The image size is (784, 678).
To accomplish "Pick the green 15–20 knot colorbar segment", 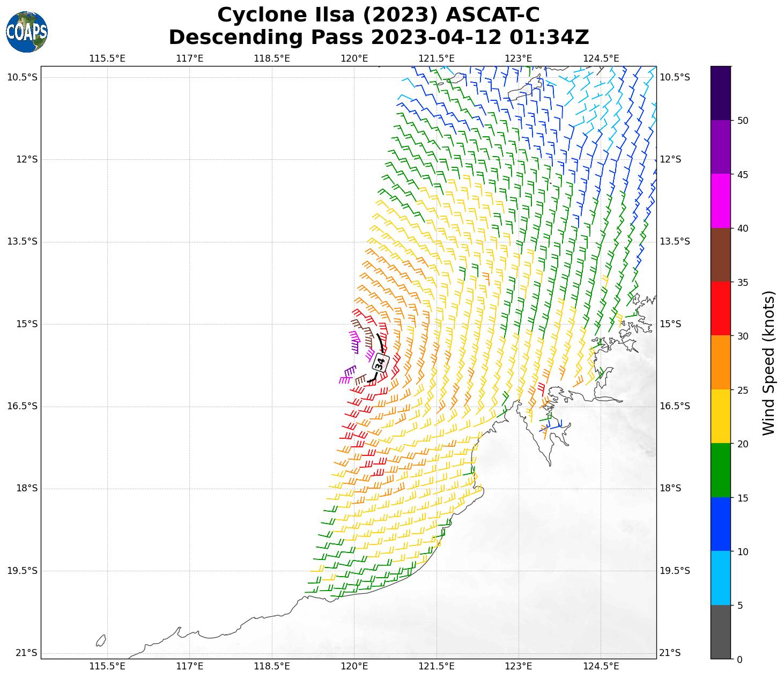I will (x=720, y=470).
